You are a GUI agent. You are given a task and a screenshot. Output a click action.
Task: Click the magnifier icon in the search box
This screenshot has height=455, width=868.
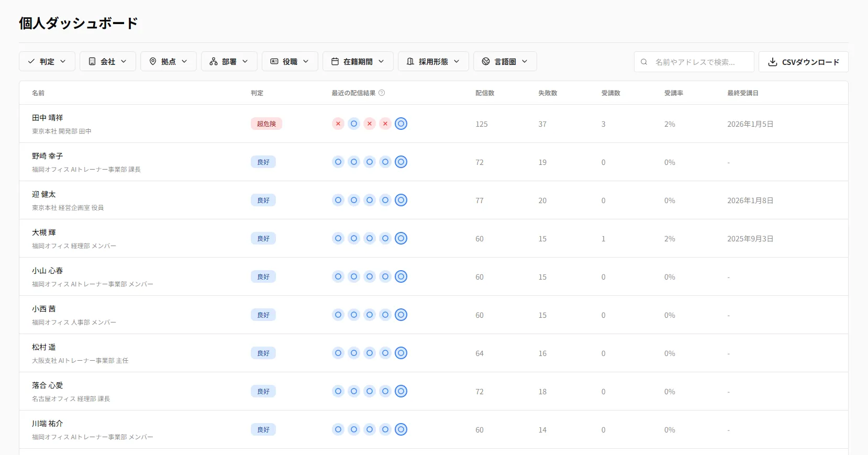pyautogui.click(x=644, y=62)
